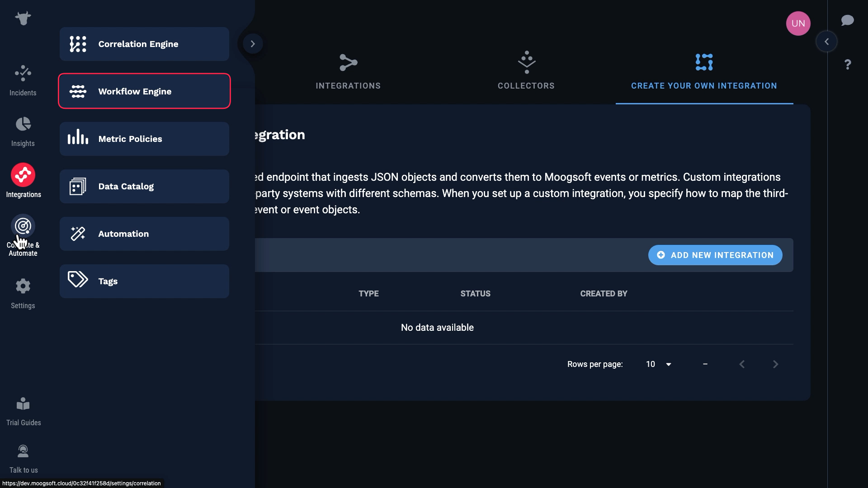This screenshot has height=488, width=868.
Task: Click the Integrations sidebar icon
Action: [23, 175]
